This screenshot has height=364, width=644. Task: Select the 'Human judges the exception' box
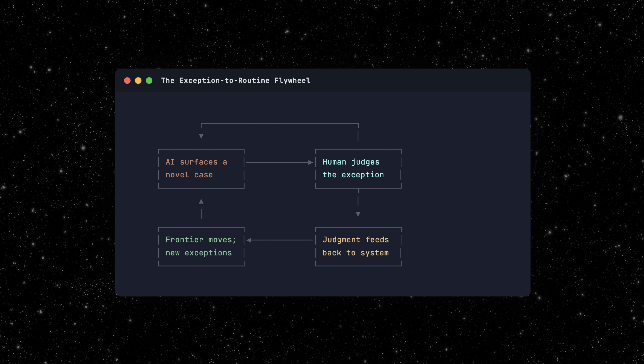358,169
